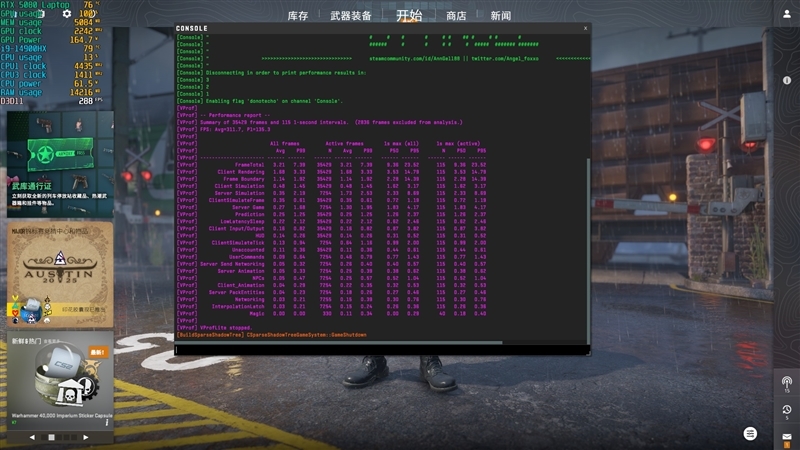Click the steamcommunity.com link in console

[414, 59]
